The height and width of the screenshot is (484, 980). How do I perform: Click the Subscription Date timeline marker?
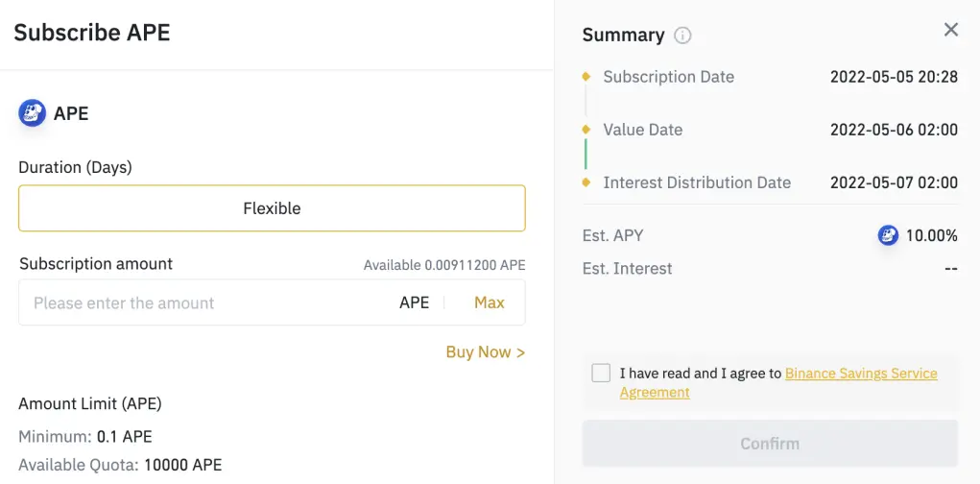[586, 76]
